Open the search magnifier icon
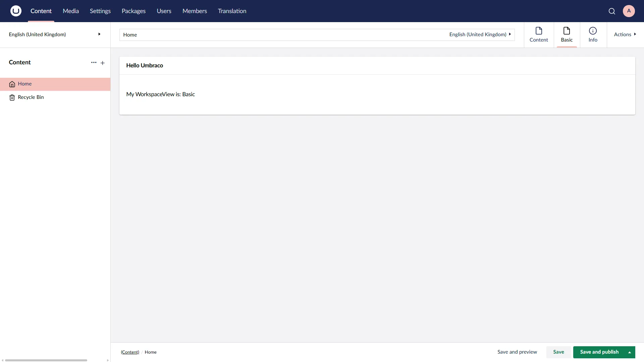 tap(612, 11)
